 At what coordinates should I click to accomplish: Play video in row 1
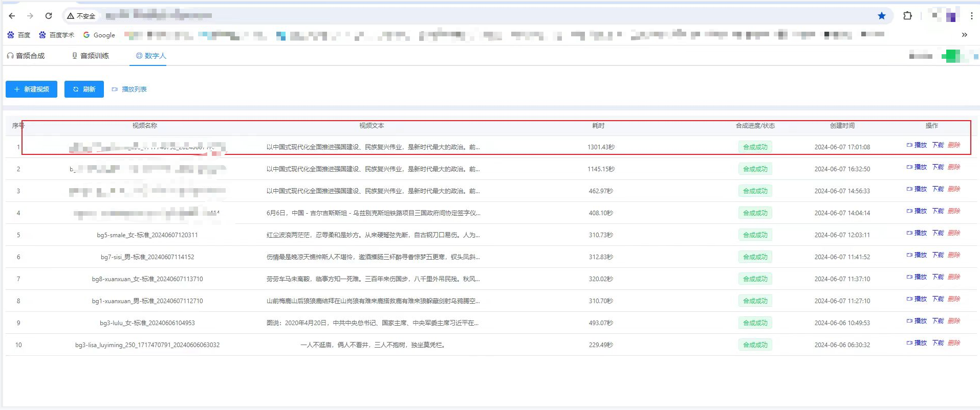pos(917,145)
